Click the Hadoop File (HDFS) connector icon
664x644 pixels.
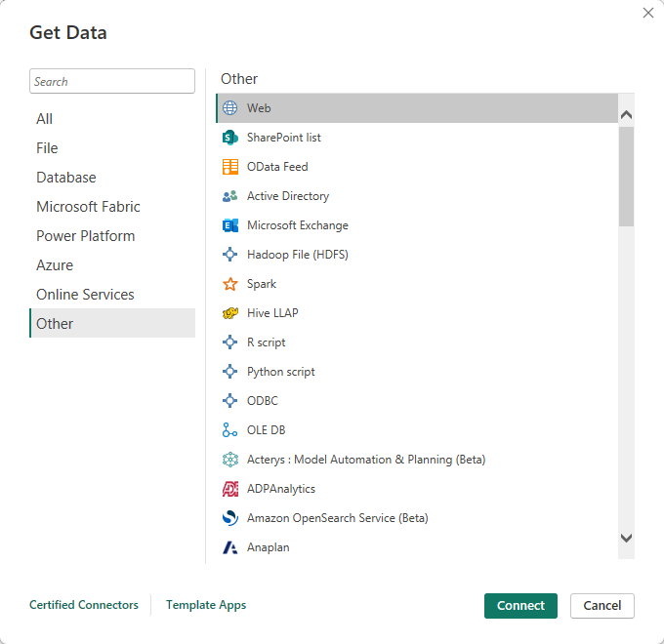[x=229, y=255]
